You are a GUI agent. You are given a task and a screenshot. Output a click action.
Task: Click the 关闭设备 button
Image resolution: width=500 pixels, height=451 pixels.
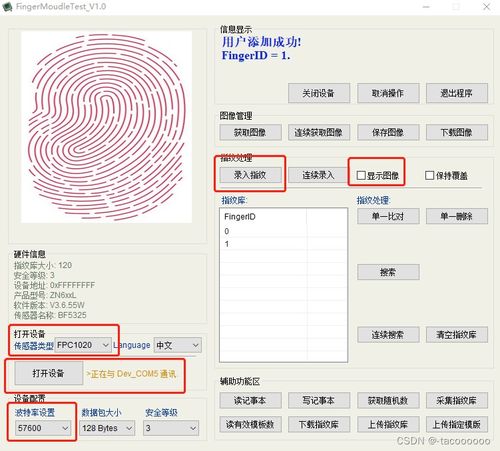coord(319,93)
